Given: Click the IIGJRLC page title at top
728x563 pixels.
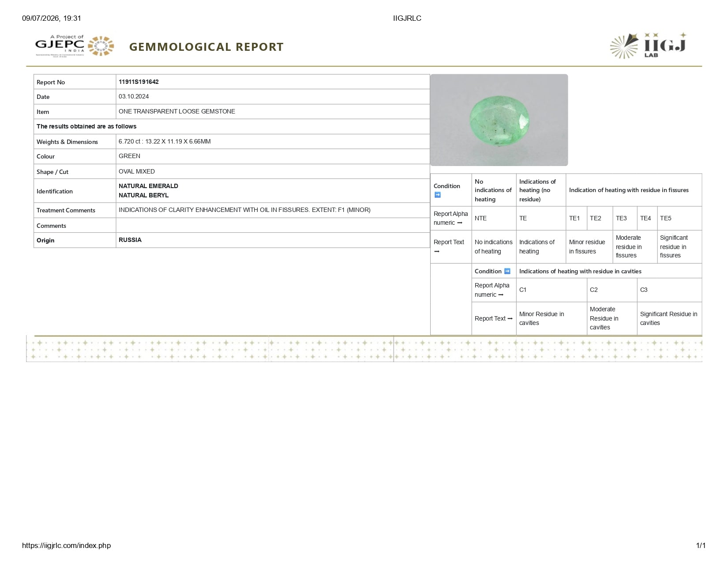Looking at the screenshot, I should pyautogui.click(x=407, y=18).
